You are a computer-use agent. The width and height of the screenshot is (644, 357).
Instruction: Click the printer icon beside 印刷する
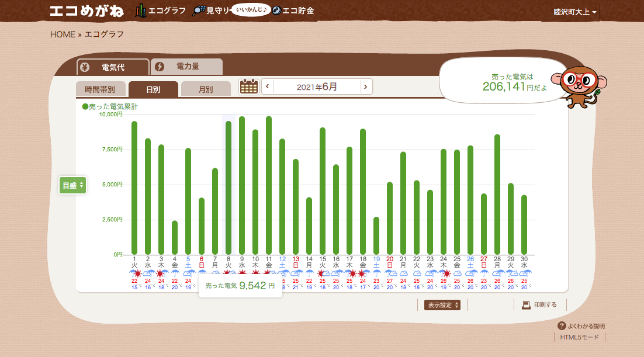526,305
